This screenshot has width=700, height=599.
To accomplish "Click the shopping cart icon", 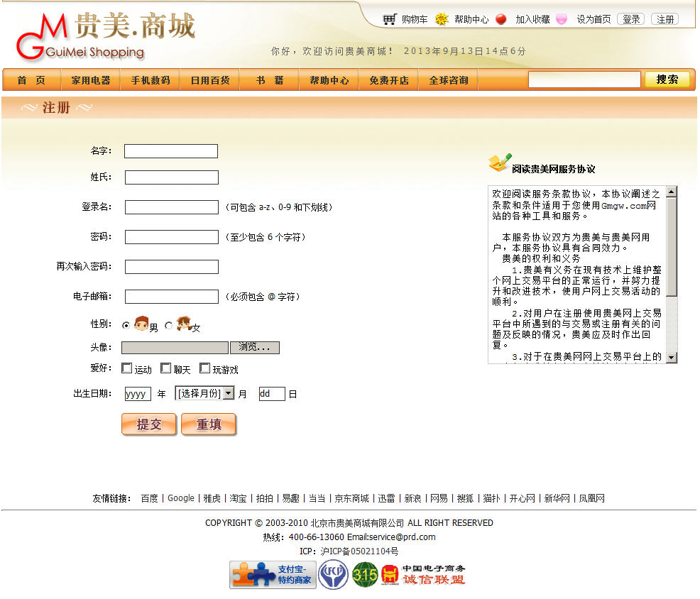I will click(x=389, y=19).
